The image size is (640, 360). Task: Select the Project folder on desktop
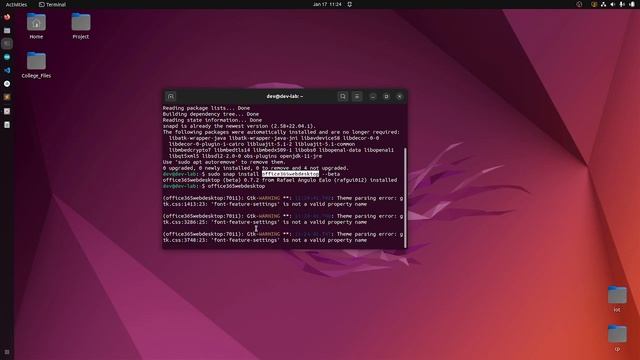[x=81, y=26]
